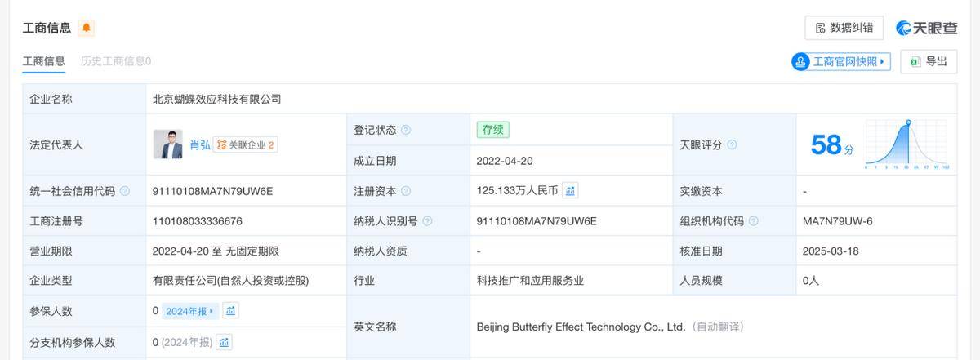Click the info icon next to 组织机构代码

pos(754,221)
